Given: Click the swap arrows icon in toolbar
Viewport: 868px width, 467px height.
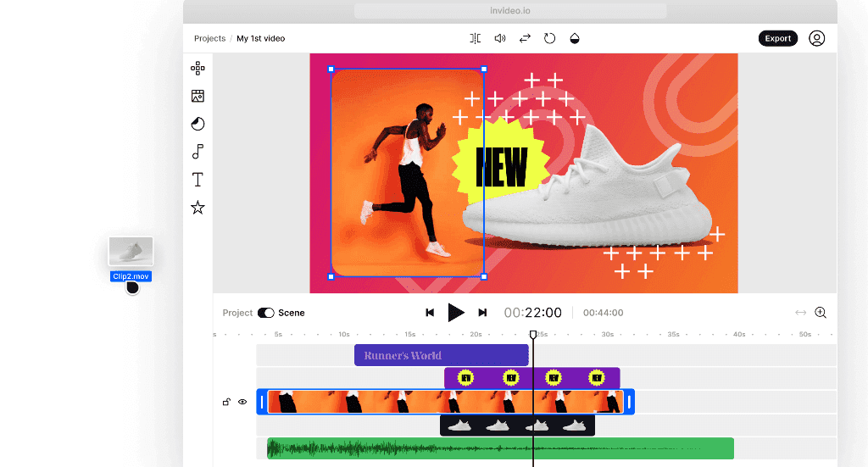Looking at the screenshot, I should tap(525, 38).
